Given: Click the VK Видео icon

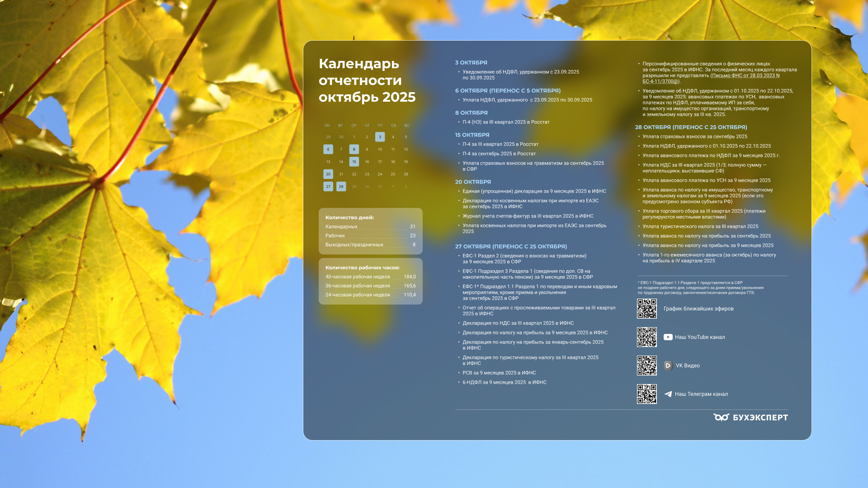Looking at the screenshot, I should (668, 366).
